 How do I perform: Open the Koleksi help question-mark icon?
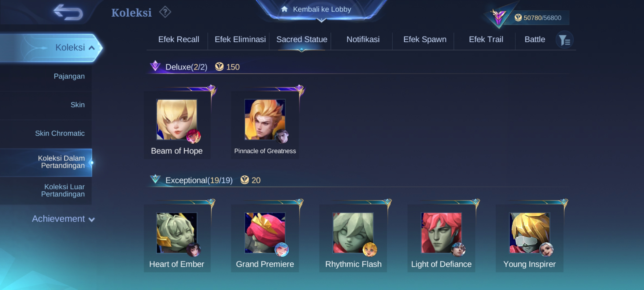[x=165, y=12]
